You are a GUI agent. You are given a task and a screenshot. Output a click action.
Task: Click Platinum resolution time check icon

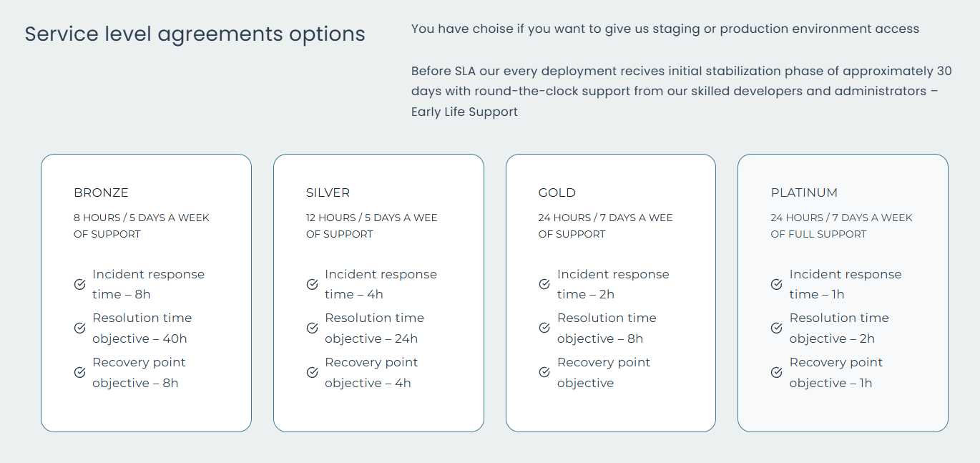point(777,328)
